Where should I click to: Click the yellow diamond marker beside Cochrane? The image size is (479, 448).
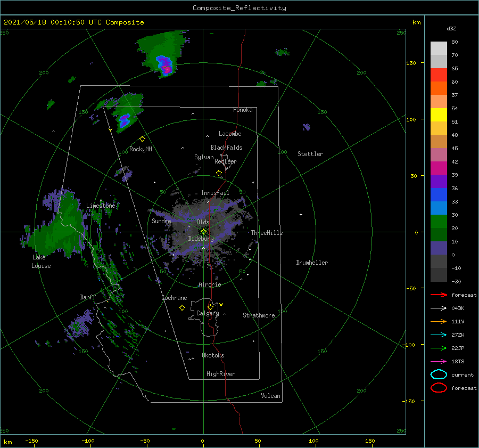click(x=182, y=308)
